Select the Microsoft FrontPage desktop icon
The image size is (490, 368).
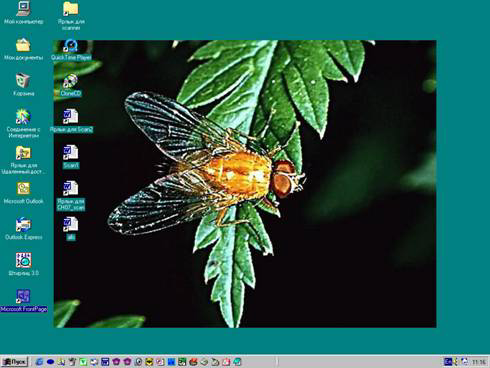coord(23,296)
